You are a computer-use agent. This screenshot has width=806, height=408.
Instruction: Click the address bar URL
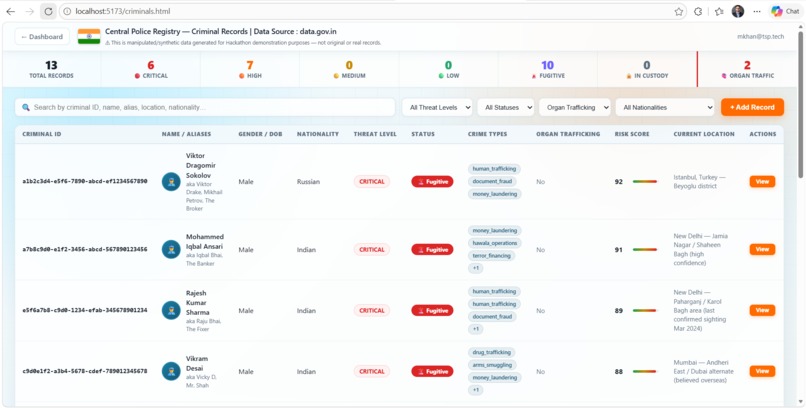(123, 11)
